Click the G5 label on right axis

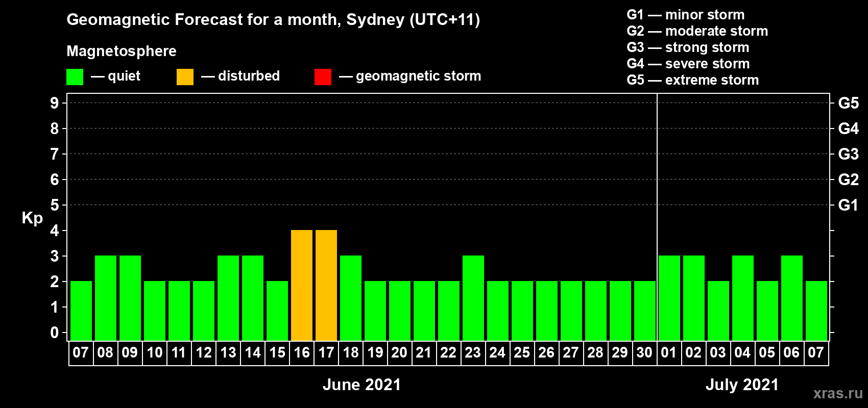pyautogui.click(x=849, y=103)
